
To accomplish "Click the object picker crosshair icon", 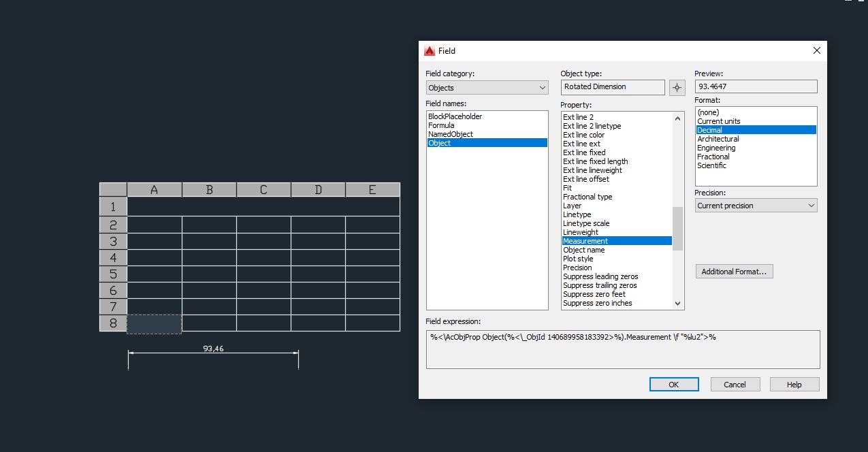I will coord(676,87).
